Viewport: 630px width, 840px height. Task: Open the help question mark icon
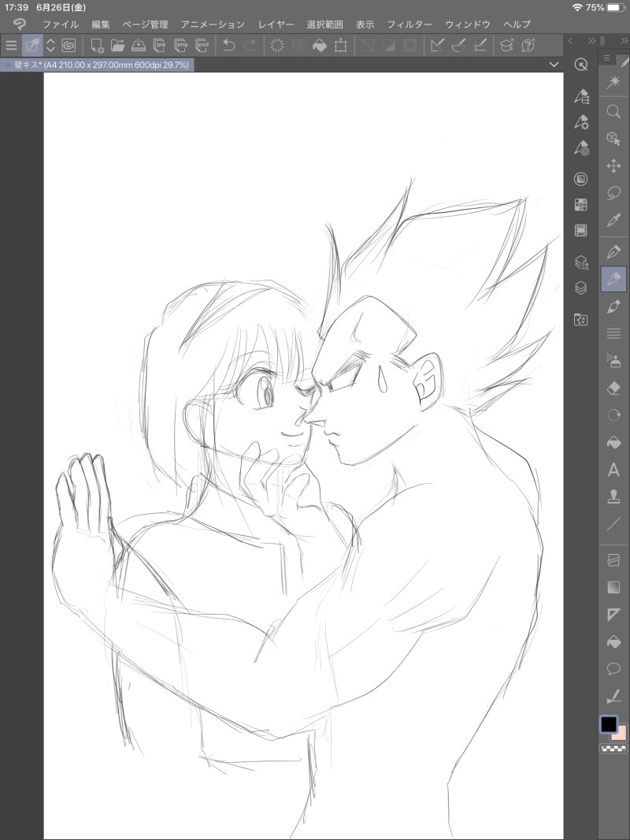[x=528, y=46]
